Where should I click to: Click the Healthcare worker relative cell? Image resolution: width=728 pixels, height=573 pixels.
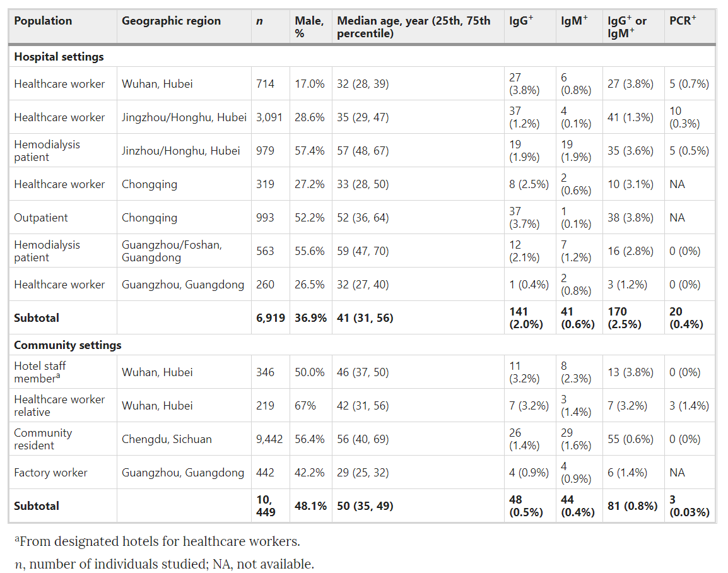point(59,406)
